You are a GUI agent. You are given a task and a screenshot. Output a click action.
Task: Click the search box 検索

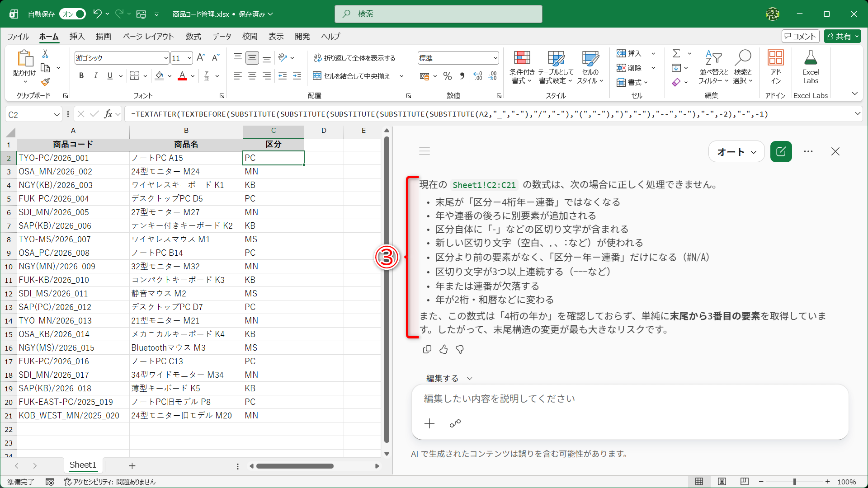[x=439, y=14]
